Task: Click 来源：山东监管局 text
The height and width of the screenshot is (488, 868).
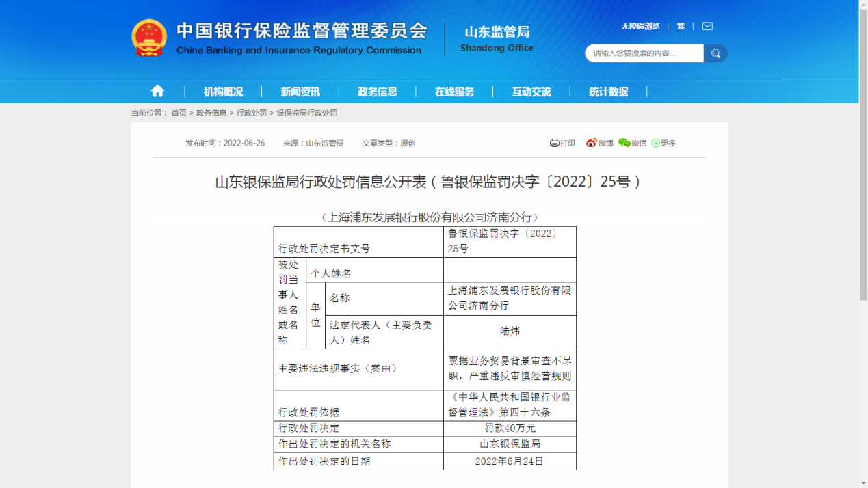Action: click(x=313, y=143)
